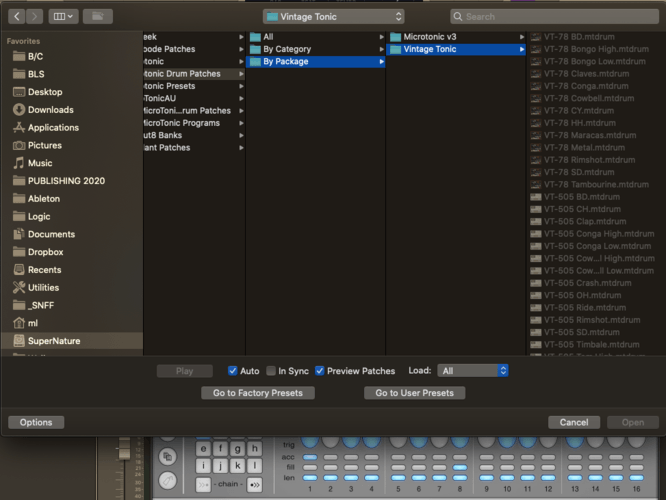The height and width of the screenshot is (500, 666).
Task: Select VT-505 Clap.mtdrum file
Action: (x=596, y=222)
